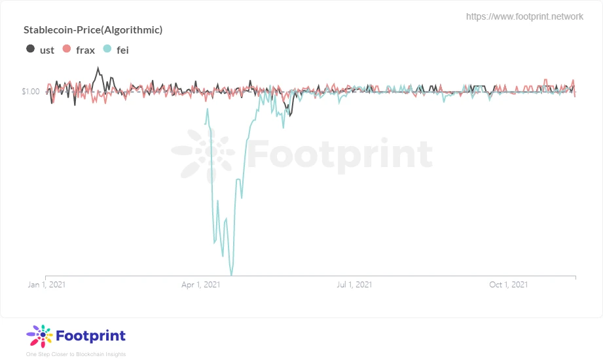Click the teal fei legend dot
The height and width of the screenshot is (364, 603).
107,49
